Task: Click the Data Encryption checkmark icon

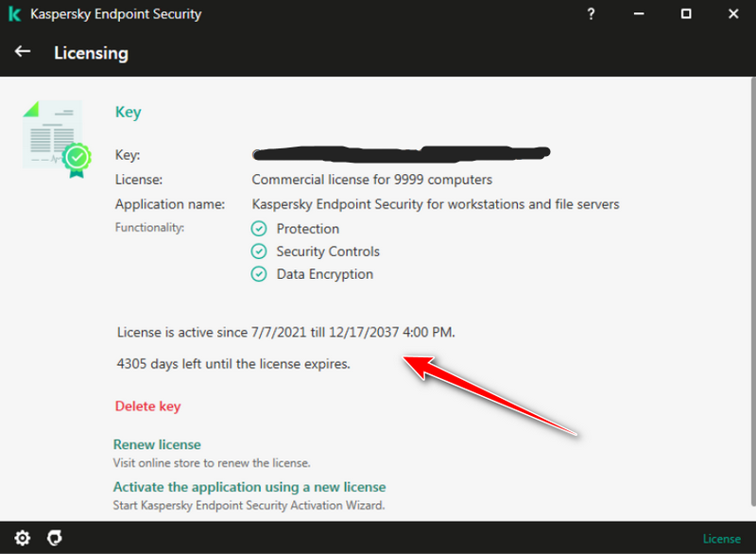Action: tap(259, 274)
